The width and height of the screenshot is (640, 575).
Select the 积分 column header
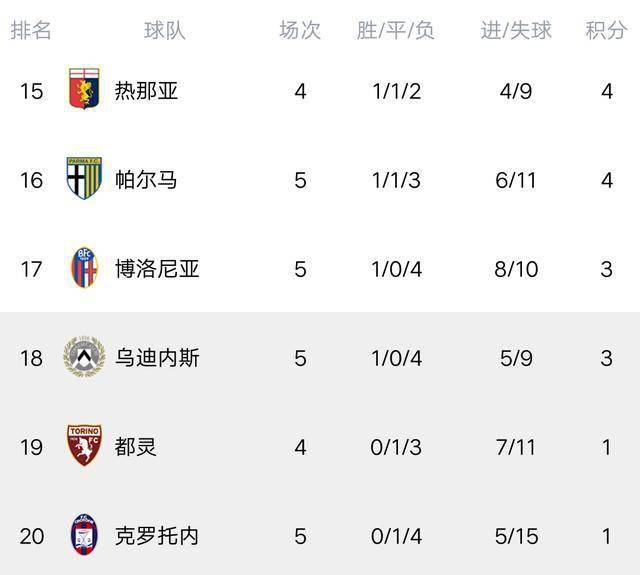[x=606, y=30]
